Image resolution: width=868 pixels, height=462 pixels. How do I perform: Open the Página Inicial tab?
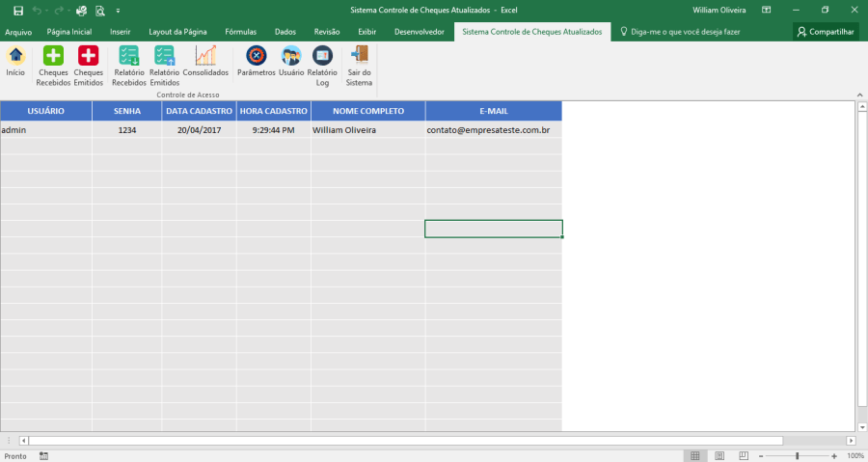coord(69,32)
